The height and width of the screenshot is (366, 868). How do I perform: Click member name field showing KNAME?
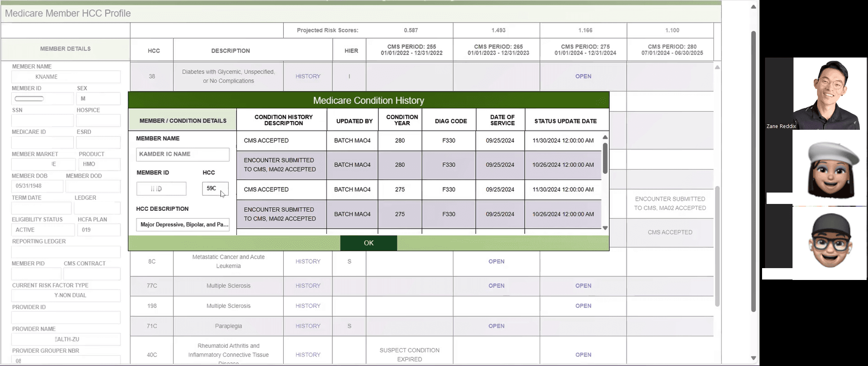66,77
